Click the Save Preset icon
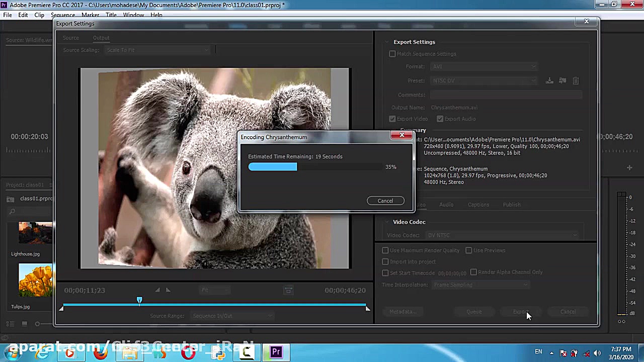Viewport: 644px width, 362px height. [x=549, y=80]
